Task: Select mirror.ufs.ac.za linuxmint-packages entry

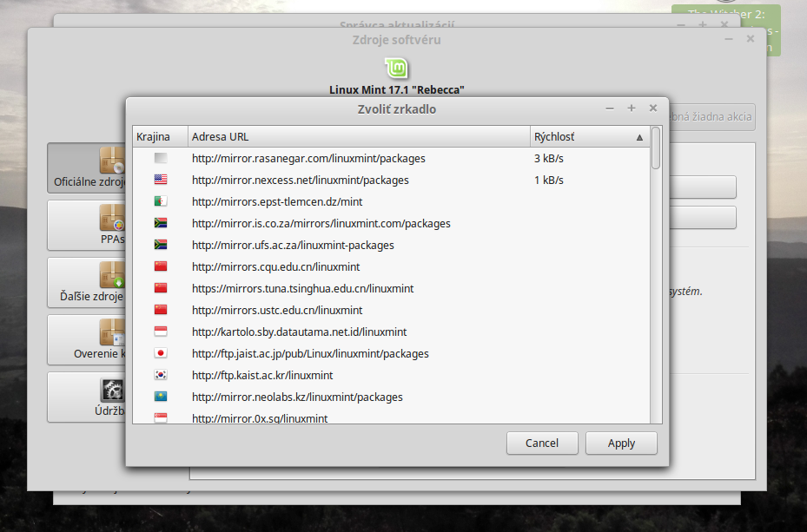Action: pyautogui.click(x=293, y=246)
